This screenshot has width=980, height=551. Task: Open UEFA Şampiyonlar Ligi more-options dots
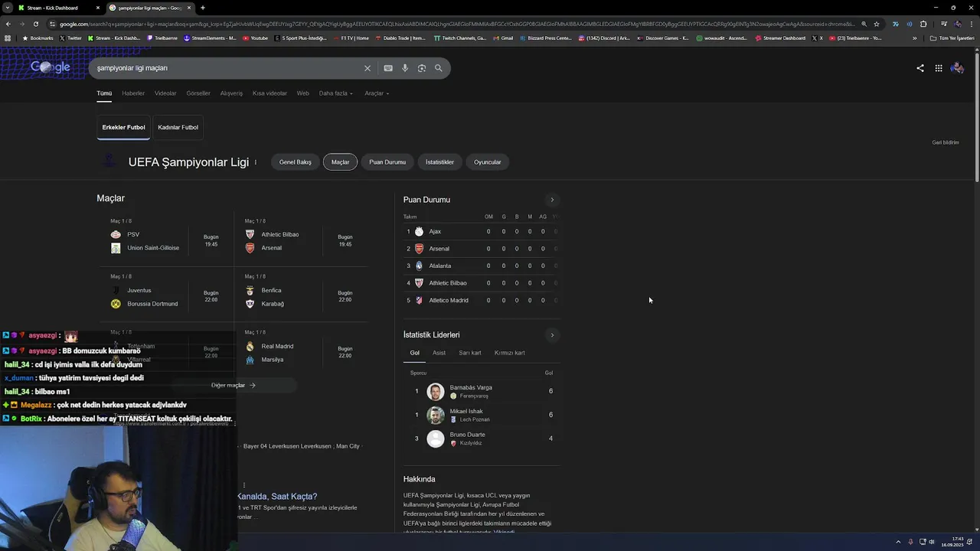click(x=256, y=162)
